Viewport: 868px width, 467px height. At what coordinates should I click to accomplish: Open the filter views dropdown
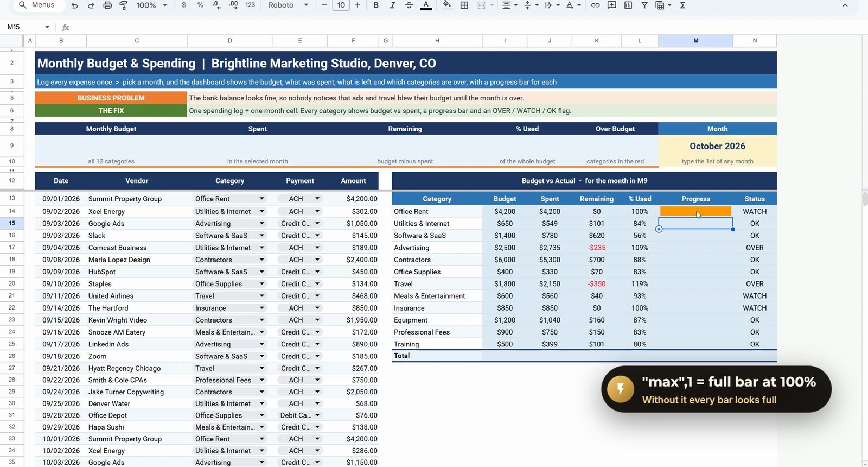(x=663, y=5)
